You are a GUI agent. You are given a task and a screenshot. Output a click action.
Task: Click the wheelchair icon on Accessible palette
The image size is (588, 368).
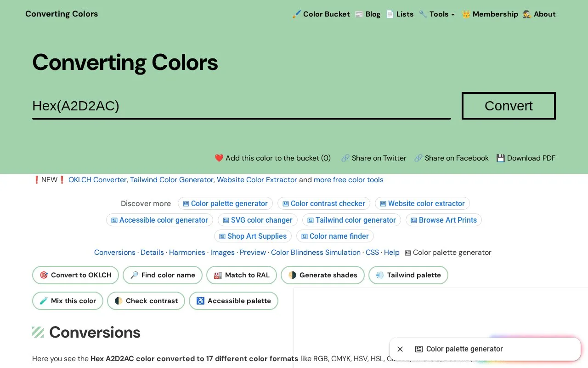point(200,301)
